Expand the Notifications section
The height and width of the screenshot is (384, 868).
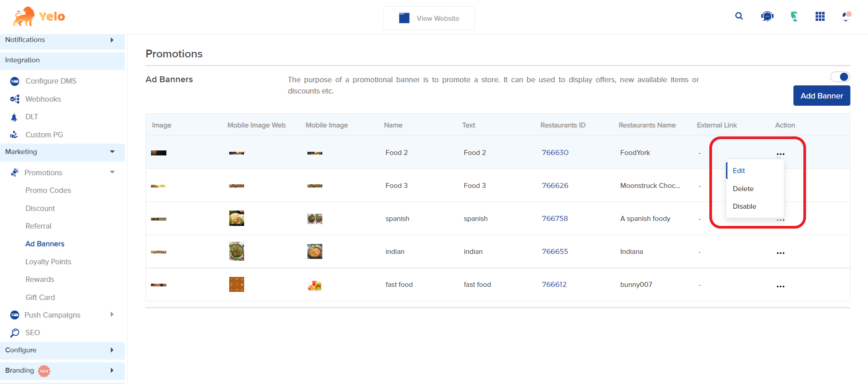112,40
